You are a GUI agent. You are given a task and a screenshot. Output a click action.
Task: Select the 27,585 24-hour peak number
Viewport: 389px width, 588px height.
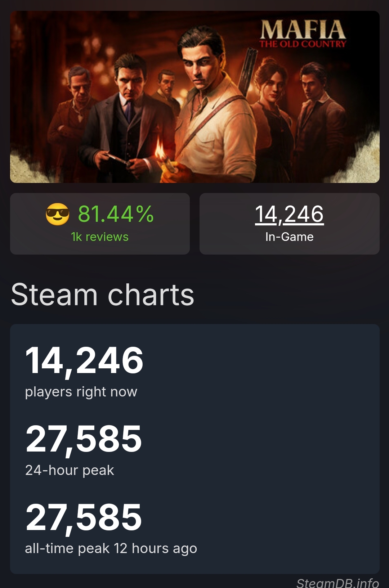[84, 439]
